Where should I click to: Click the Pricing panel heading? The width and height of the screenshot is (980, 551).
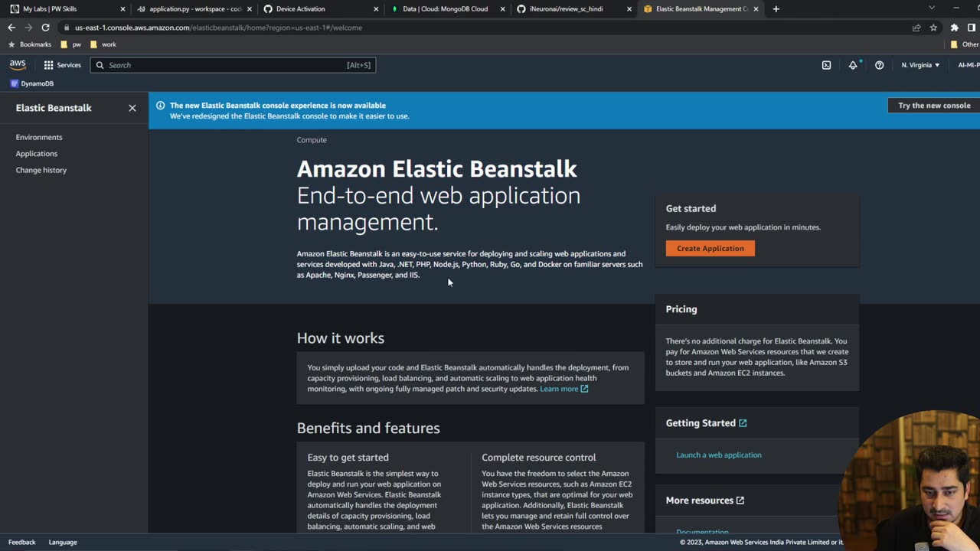[x=681, y=309]
